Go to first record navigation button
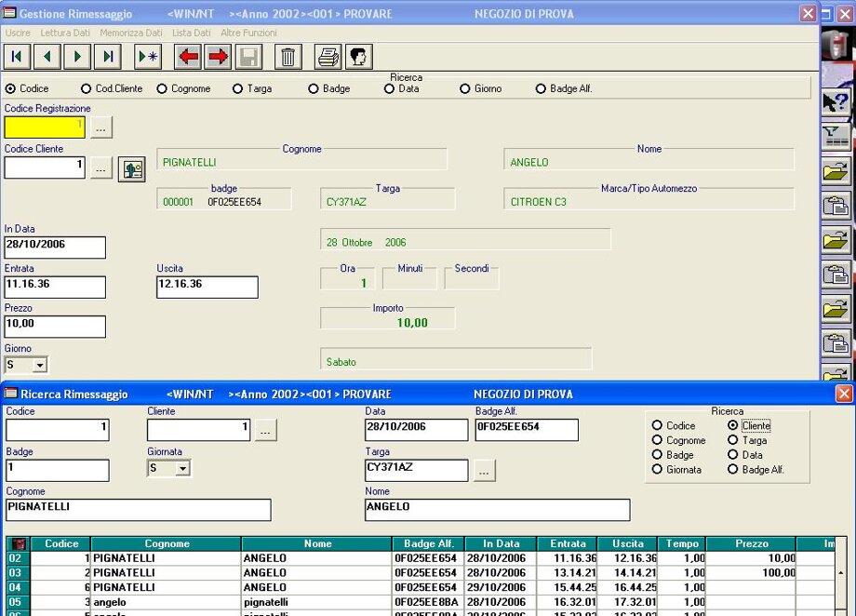The width and height of the screenshot is (856, 616). pos(17,57)
